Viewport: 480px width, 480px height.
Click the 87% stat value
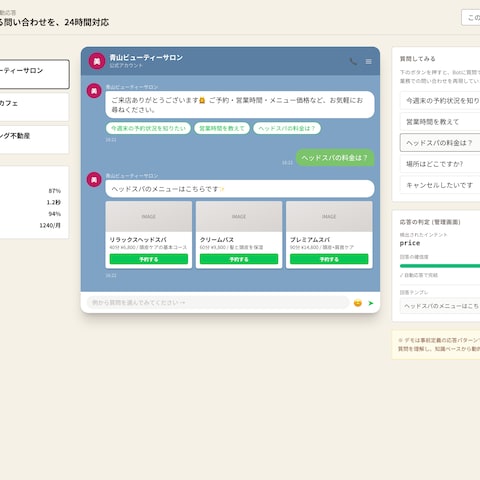(x=55, y=191)
